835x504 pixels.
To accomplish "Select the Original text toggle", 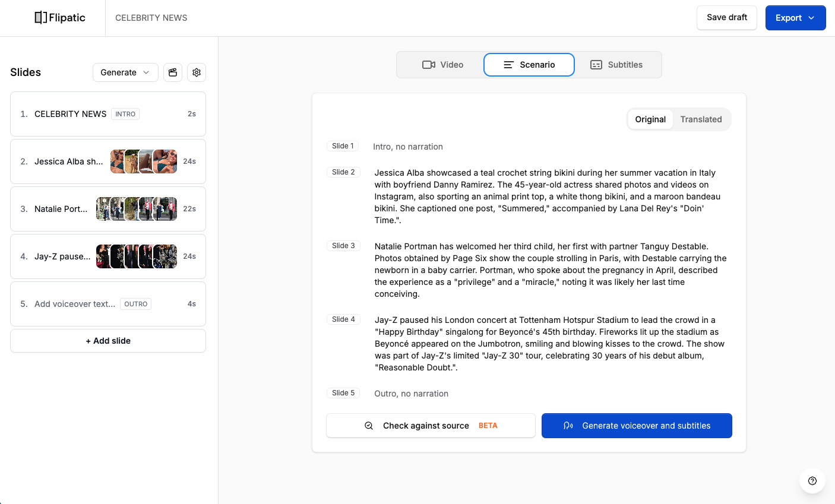I will click(650, 119).
